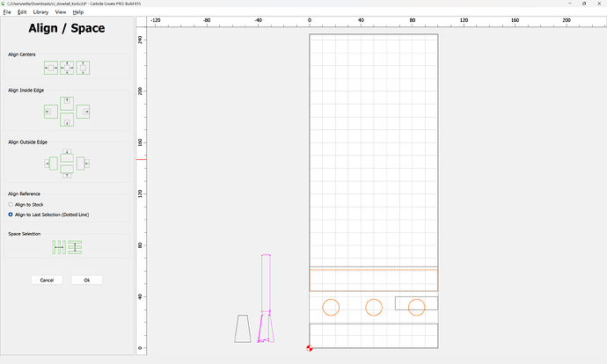Screen dimensions: 607x364
Task: Confirm alignment with Ok button
Action: [x=87, y=280]
